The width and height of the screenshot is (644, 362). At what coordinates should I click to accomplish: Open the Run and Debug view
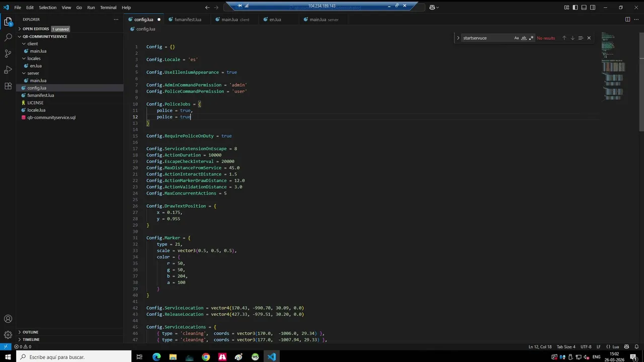pyautogui.click(x=8, y=69)
